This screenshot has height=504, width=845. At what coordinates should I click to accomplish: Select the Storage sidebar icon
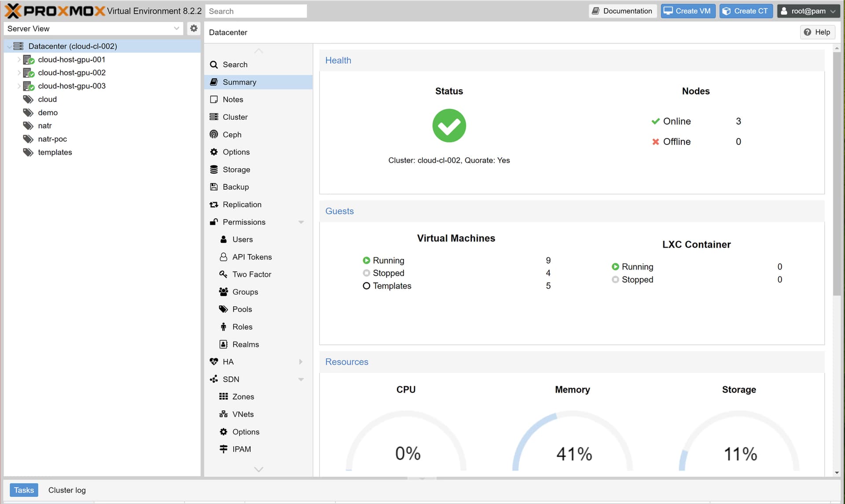pyautogui.click(x=214, y=169)
